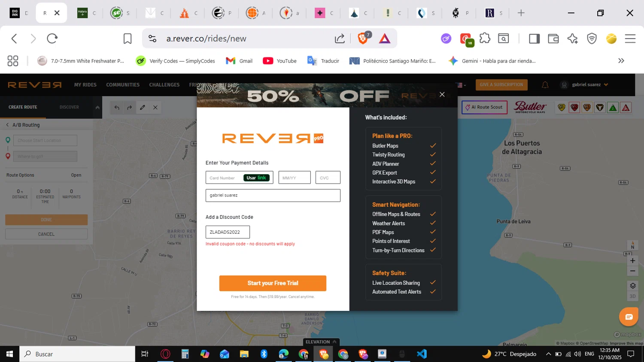This screenshot has width=644, height=362.
Task: Close the 50% off promo popup
Action: (x=442, y=94)
